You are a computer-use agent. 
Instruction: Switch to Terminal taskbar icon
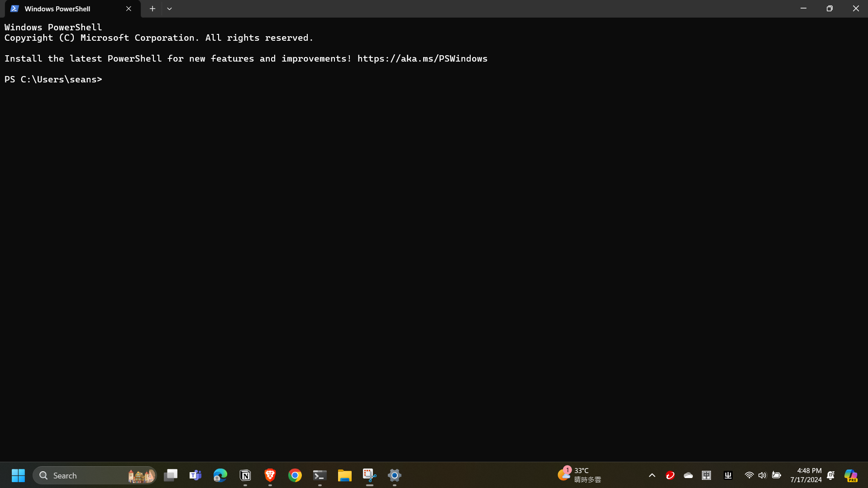320,475
